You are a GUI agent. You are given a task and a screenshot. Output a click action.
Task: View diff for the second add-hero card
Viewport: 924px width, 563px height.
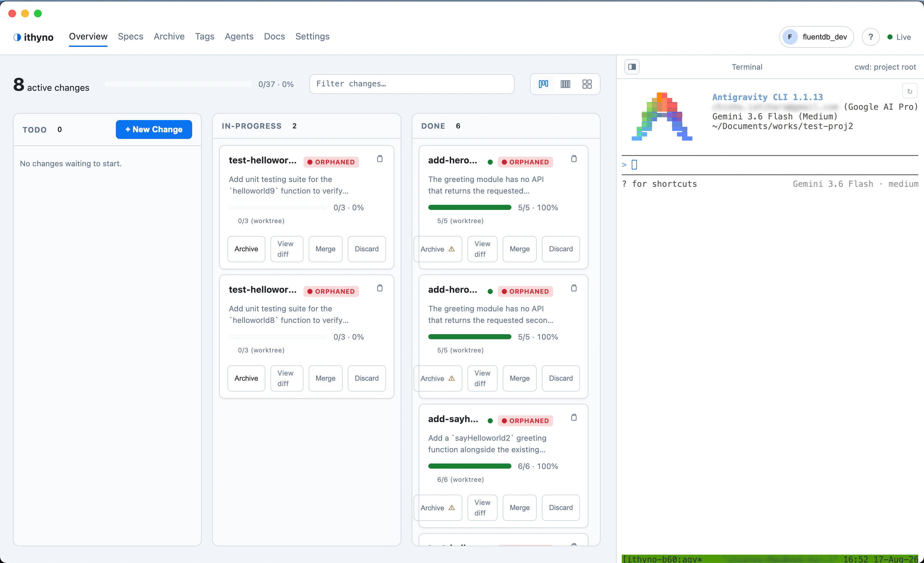pyautogui.click(x=482, y=378)
